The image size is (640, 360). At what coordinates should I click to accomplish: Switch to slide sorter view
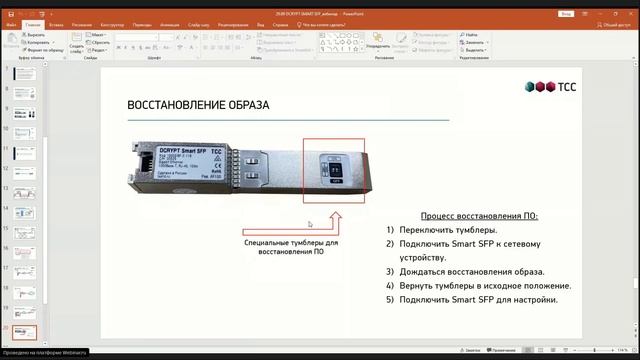(x=541, y=350)
